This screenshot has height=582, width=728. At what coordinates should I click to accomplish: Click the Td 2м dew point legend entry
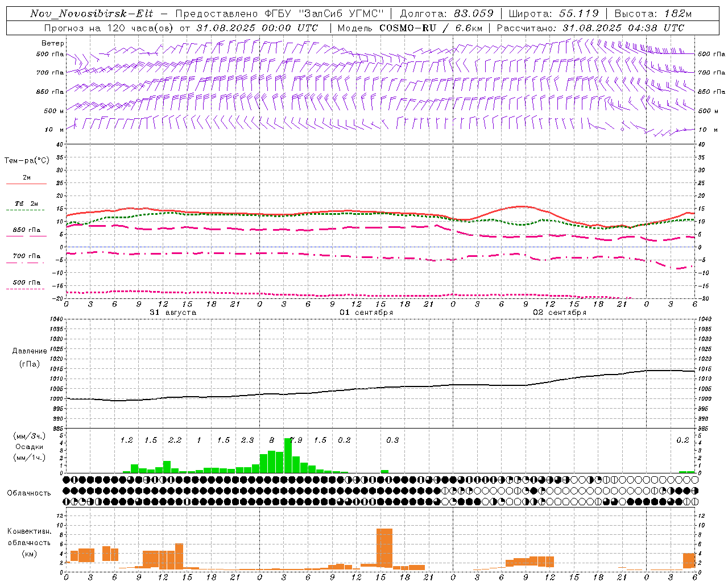(x=27, y=203)
